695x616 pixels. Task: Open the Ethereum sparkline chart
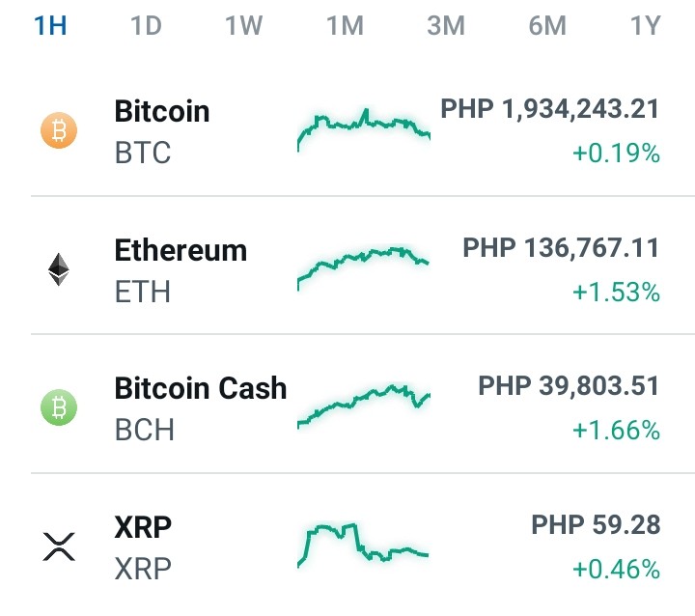[363, 268]
